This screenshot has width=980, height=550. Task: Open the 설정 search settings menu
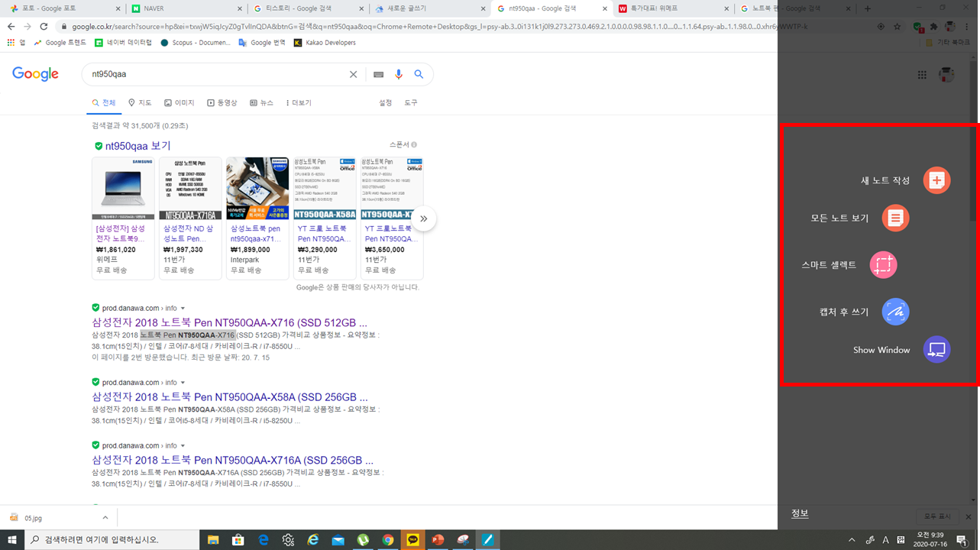click(x=385, y=102)
